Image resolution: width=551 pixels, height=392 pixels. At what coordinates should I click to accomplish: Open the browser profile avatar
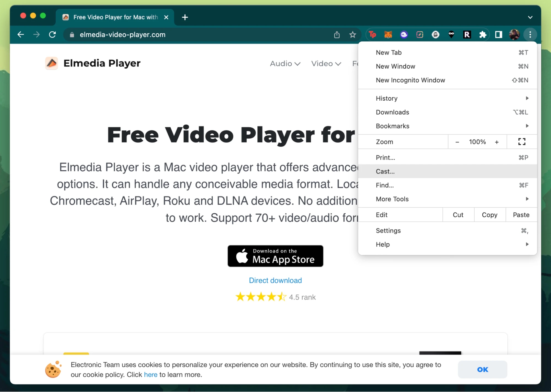click(x=514, y=34)
